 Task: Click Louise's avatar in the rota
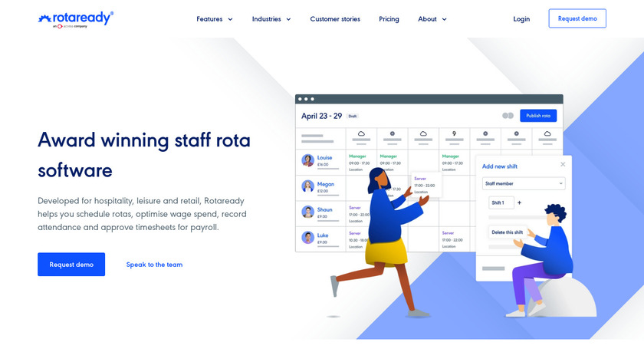pyautogui.click(x=307, y=160)
